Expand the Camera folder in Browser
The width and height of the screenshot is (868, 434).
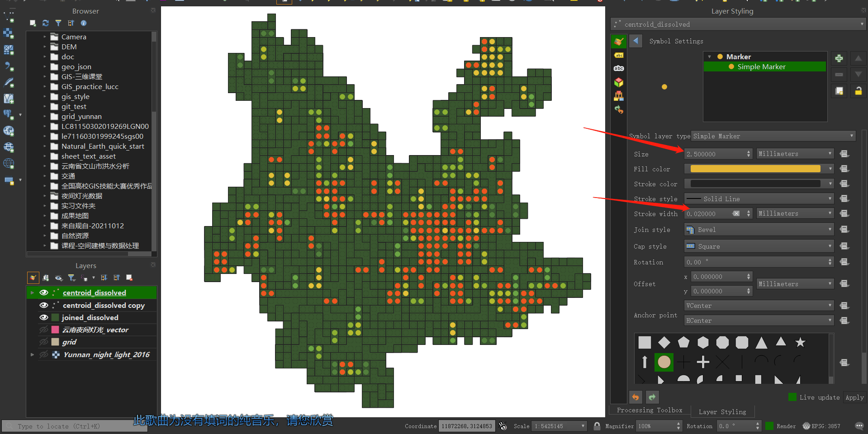tap(44, 37)
